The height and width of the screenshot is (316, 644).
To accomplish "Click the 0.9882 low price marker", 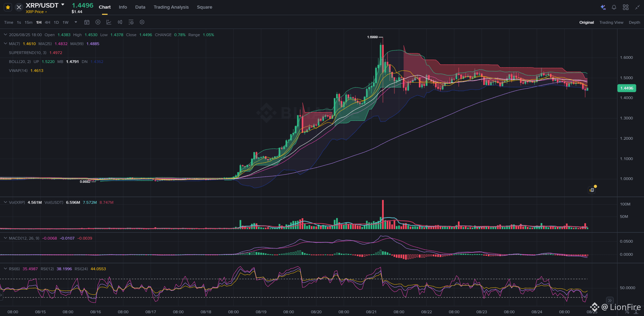I will coord(85,182).
